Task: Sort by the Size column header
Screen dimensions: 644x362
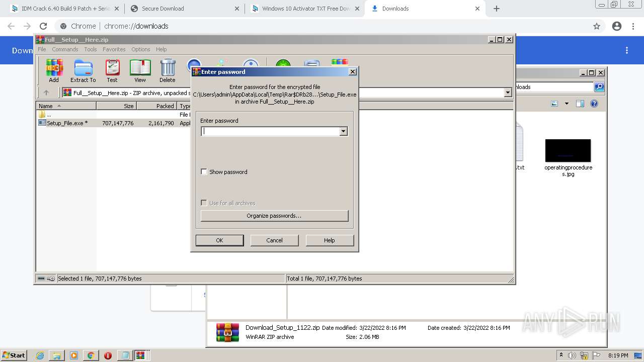Action: pyautogui.click(x=116, y=106)
